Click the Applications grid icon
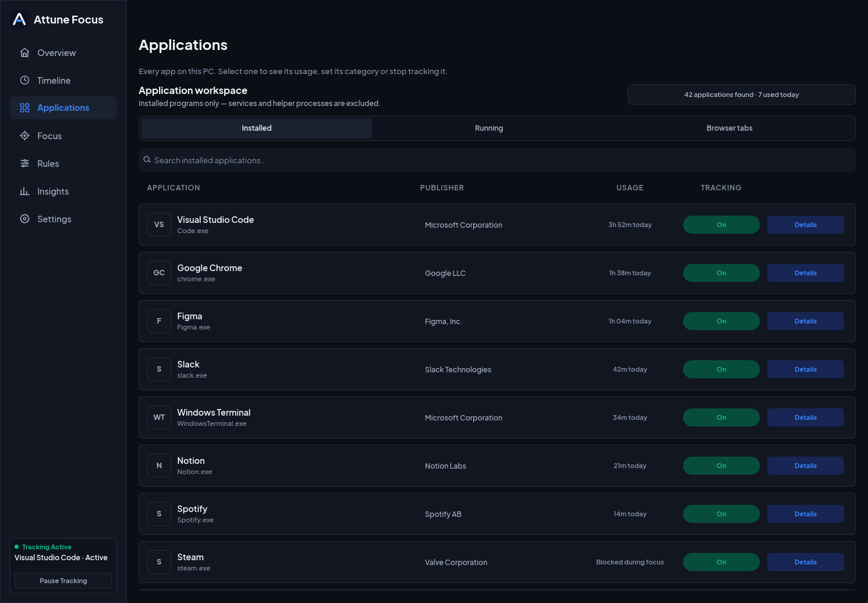Screen dimensions: 868x603 tap(25, 108)
